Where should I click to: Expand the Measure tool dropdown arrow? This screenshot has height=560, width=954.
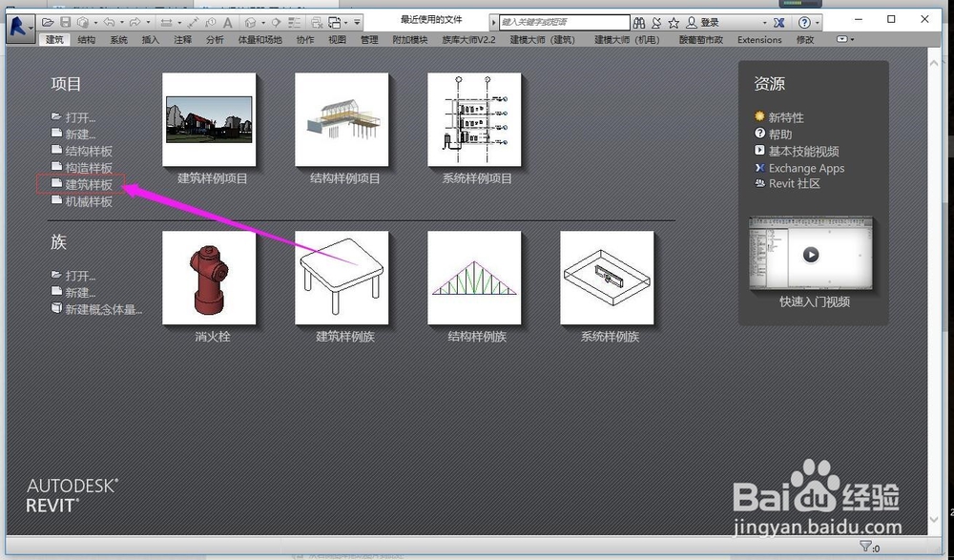179,23
